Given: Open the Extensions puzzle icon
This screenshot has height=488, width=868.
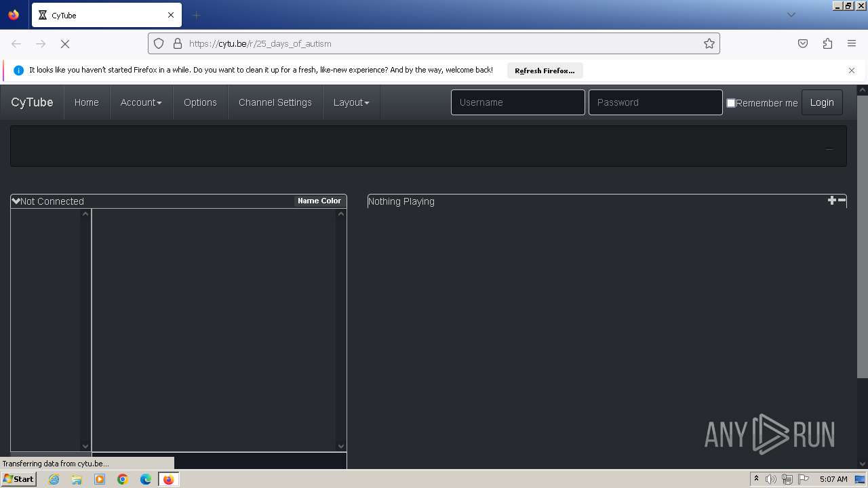Looking at the screenshot, I should pos(827,43).
